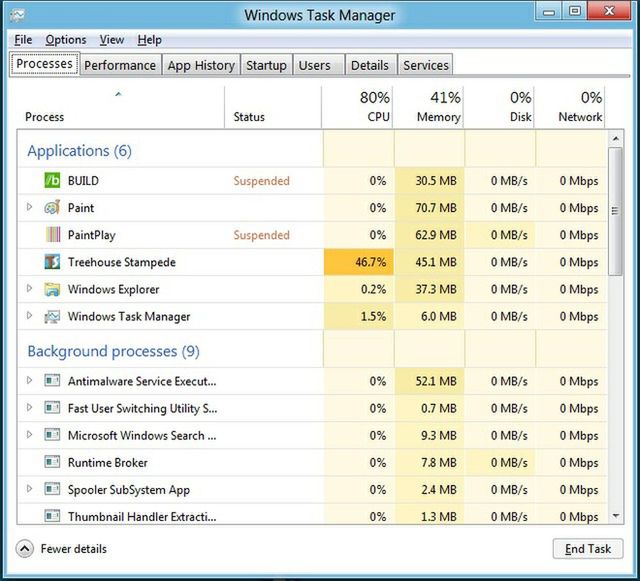Click the BUILD app icon

[x=52, y=180]
